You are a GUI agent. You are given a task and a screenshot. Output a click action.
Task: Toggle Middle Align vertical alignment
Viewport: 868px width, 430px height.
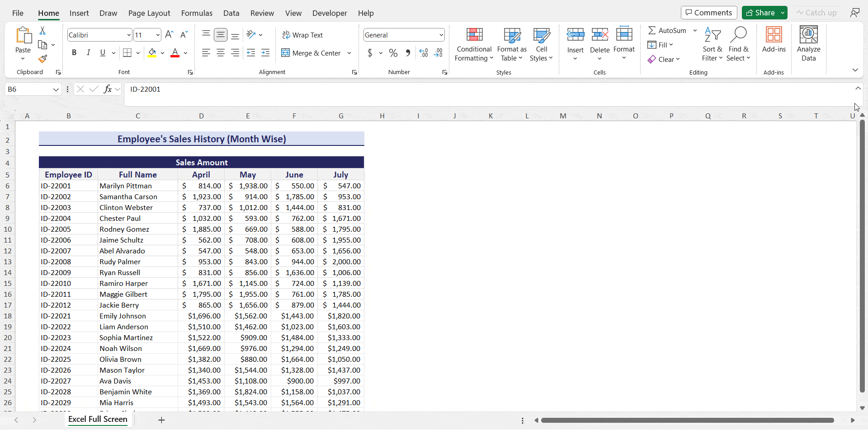tap(221, 35)
